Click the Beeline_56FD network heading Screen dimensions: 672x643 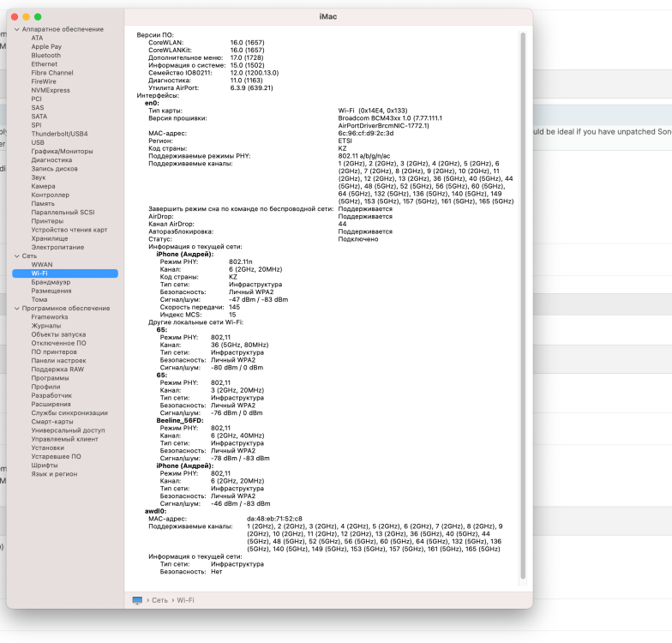point(180,420)
